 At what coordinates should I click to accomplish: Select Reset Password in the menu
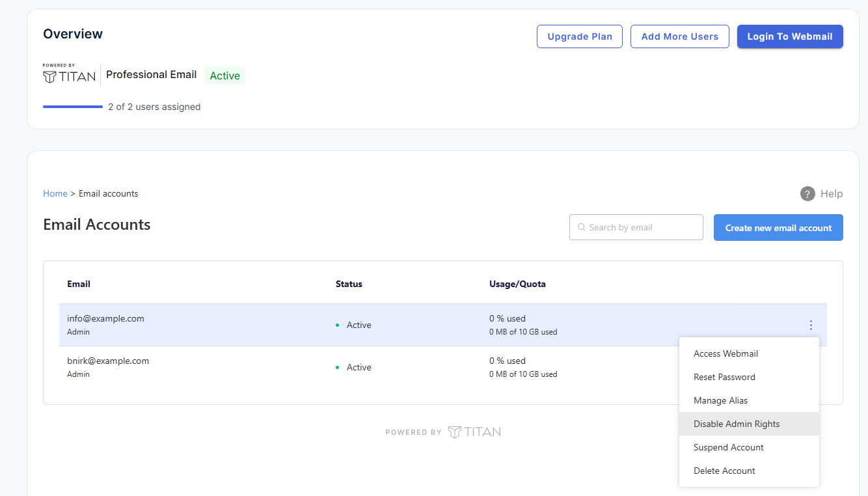click(749, 377)
